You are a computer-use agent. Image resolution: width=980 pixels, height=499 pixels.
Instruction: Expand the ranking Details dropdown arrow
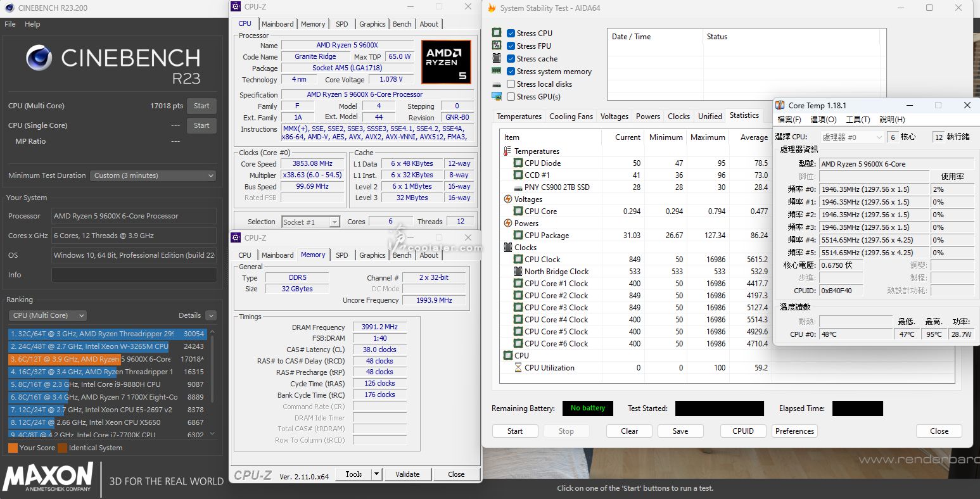(x=211, y=315)
